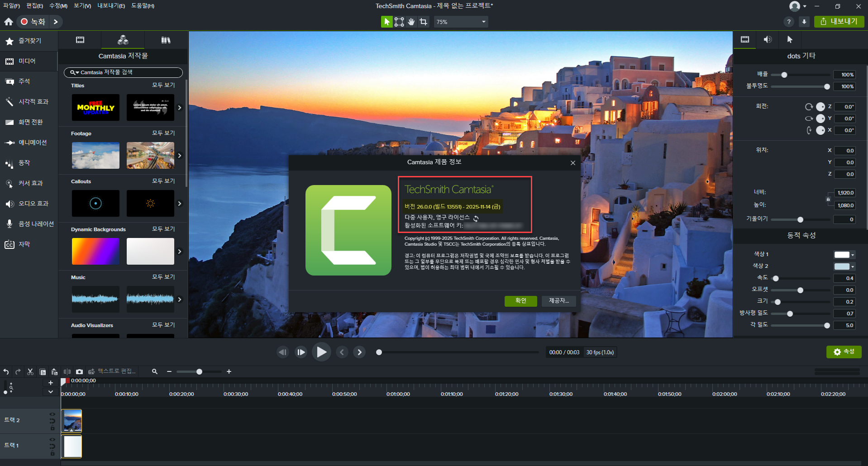Activate the Pan hand tool
Image resolution: width=868 pixels, height=466 pixels.
point(411,22)
